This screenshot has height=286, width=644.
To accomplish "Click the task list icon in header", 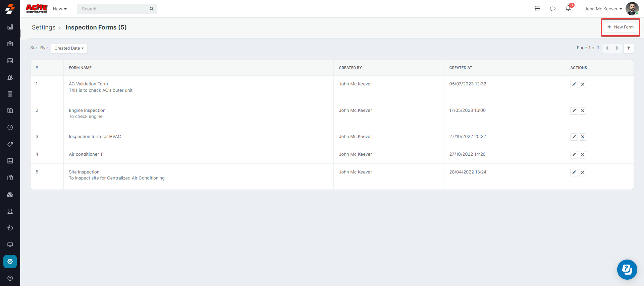I will click(537, 9).
